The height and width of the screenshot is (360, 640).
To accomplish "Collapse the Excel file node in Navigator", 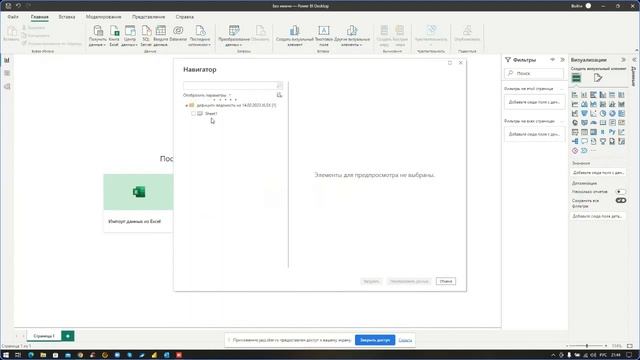I will click(187, 105).
